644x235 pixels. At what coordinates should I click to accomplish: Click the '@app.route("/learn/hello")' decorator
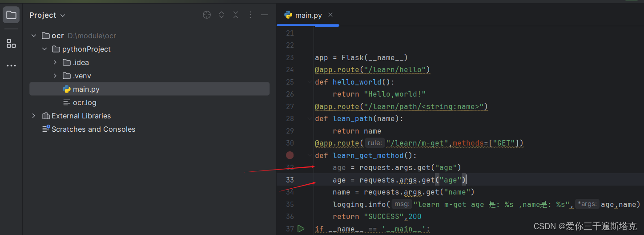pyautogui.click(x=372, y=69)
